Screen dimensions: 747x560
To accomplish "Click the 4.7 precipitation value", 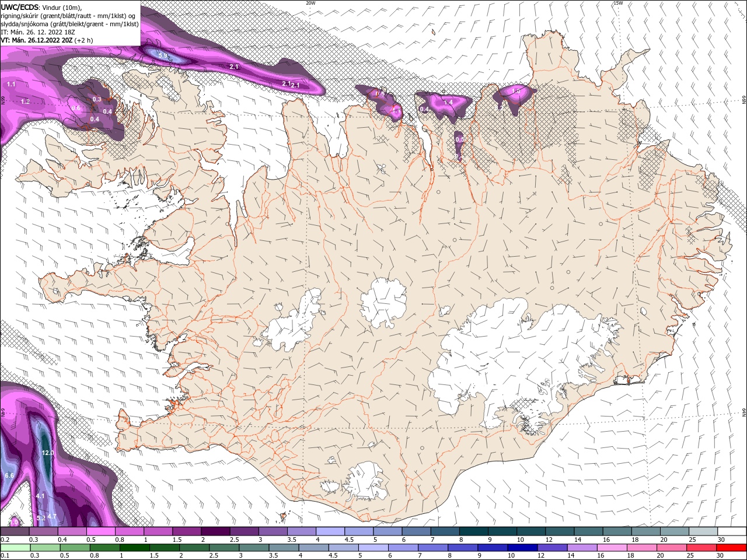I will (52, 516).
